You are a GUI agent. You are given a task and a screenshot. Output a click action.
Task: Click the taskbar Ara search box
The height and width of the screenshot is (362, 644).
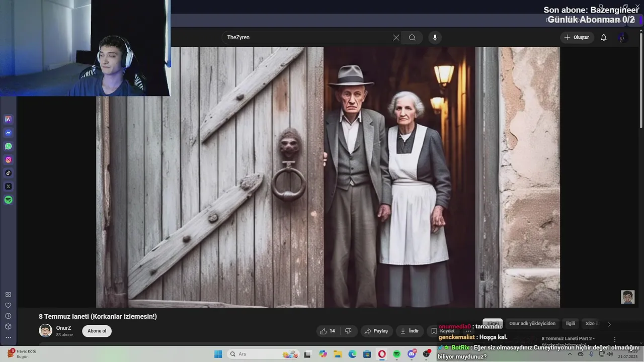click(263, 354)
